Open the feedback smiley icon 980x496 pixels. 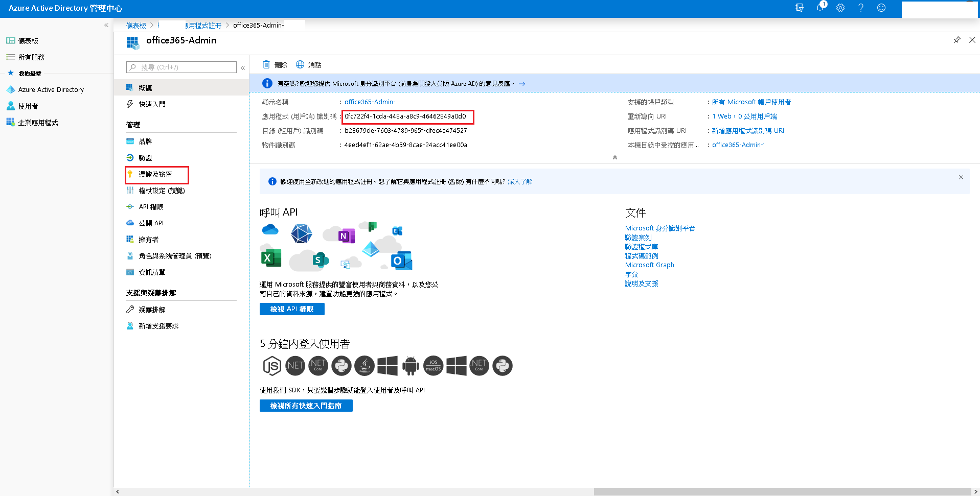(x=881, y=8)
